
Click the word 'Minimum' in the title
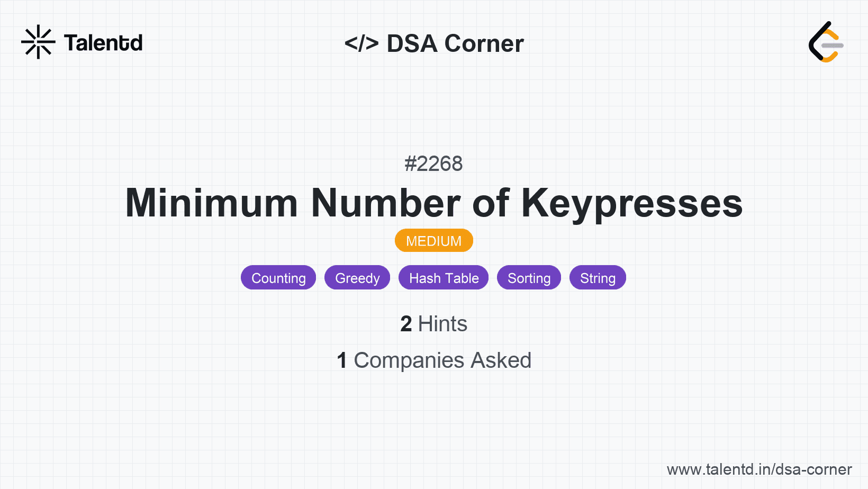pyautogui.click(x=212, y=203)
